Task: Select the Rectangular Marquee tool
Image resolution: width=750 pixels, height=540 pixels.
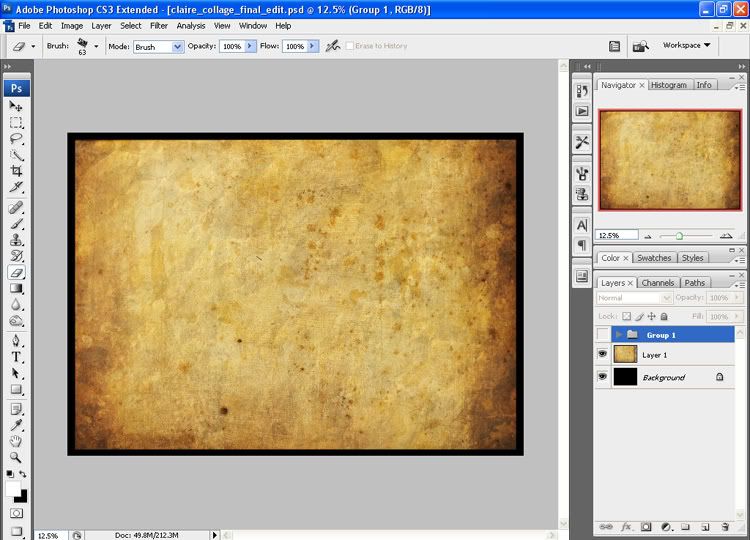Action: (x=16, y=122)
